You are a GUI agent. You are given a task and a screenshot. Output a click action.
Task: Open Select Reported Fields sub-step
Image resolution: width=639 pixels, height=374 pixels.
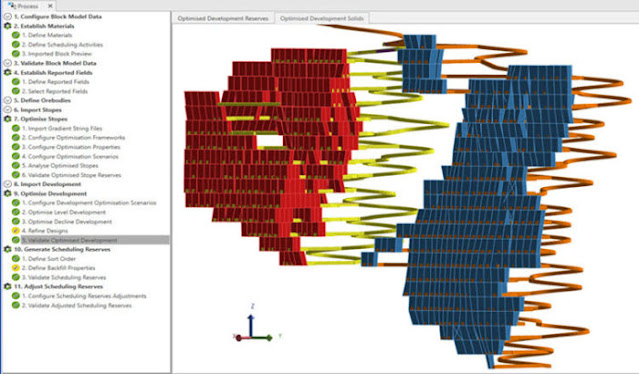55,91
